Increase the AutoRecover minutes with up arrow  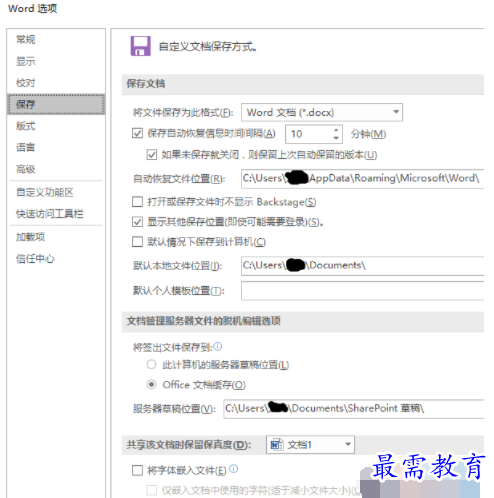coord(336,130)
